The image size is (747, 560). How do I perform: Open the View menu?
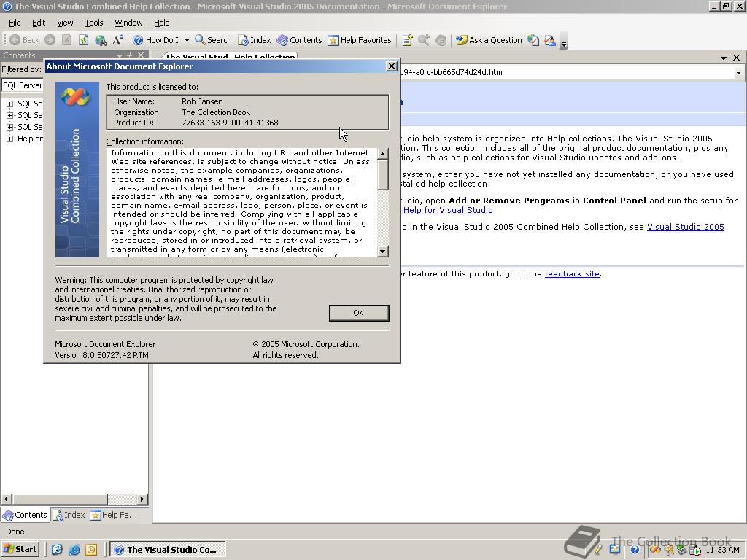click(65, 23)
